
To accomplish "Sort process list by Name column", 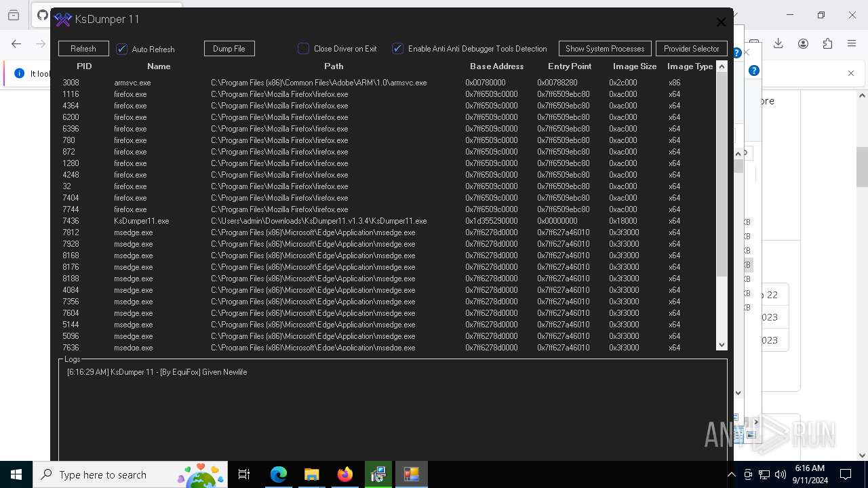I will [159, 66].
